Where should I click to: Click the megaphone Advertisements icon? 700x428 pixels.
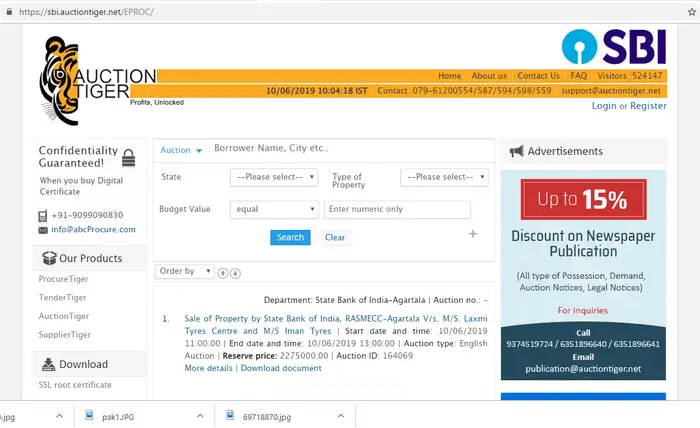tap(516, 151)
